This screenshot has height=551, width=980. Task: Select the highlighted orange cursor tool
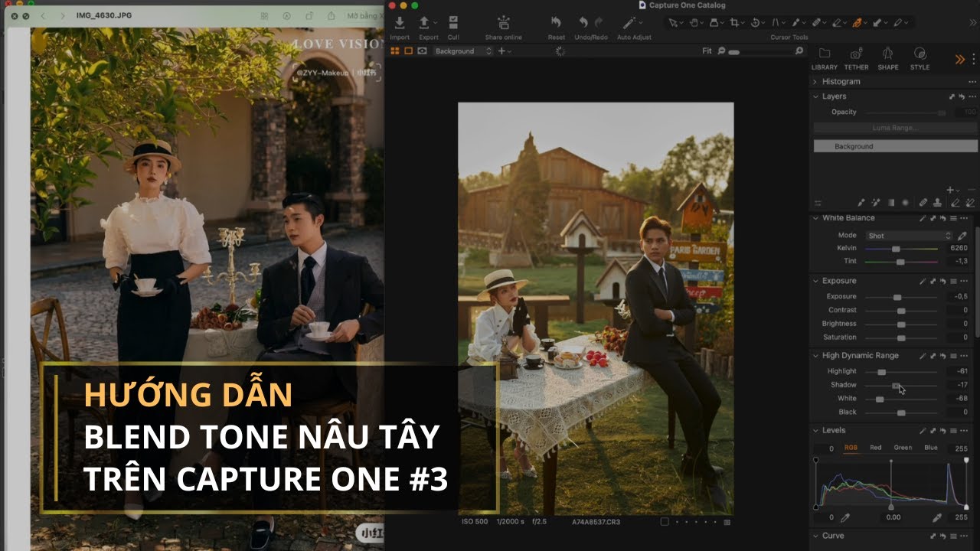pyautogui.click(x=857, y=23)
